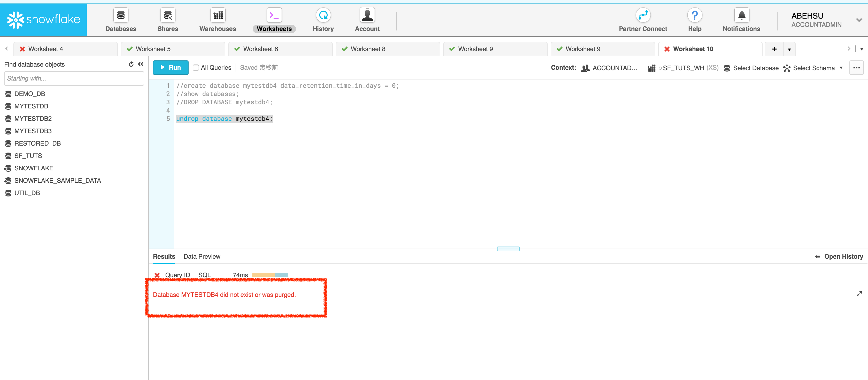Open the Notifications bell
The height and width of the screenshot is (380, 868).
pyautogui.click(x=741, y=15)
